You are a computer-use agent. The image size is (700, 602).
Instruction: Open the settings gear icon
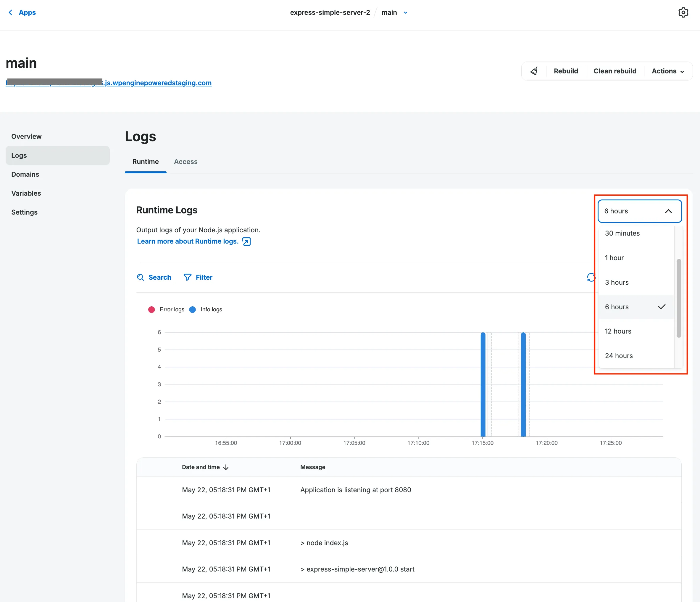click(683, 12)
